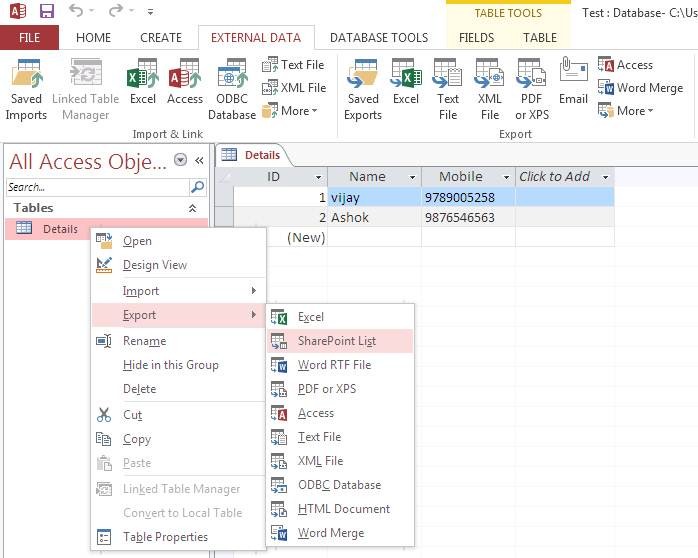Open Saved Exports in the ribbon
This screenshot has width=698, height=558.
[363, 89]
